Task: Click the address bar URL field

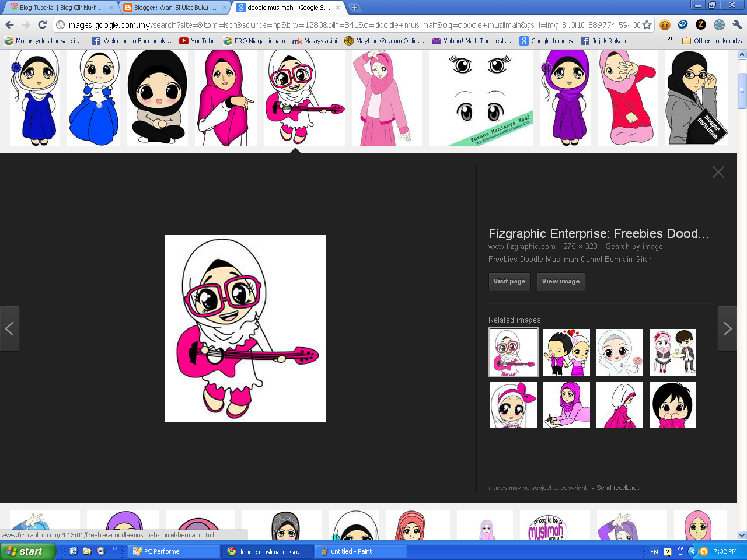Action: point(353,25)
